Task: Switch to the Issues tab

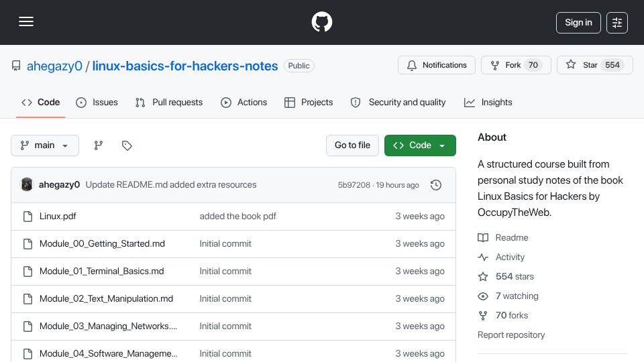Action: [x=97, y=102]
